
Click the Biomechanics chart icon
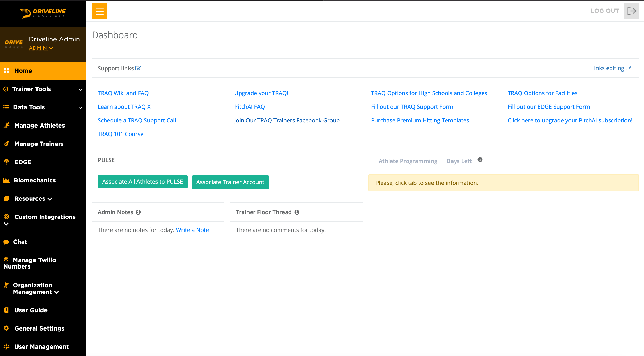point(6,180)
